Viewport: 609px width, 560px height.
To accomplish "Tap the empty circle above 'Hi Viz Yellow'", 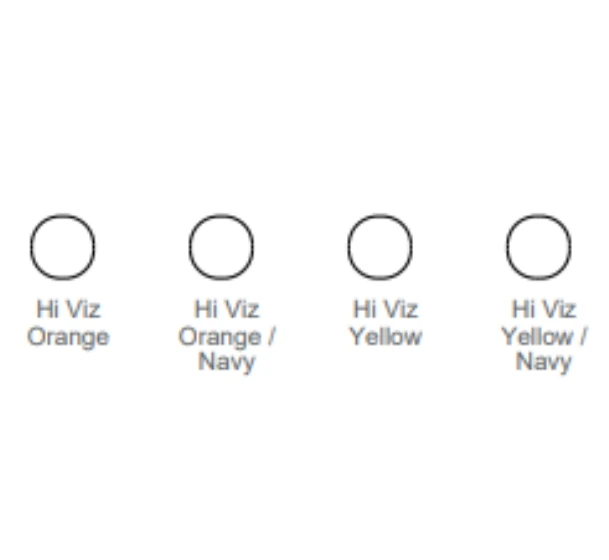I will coord(380,247).
